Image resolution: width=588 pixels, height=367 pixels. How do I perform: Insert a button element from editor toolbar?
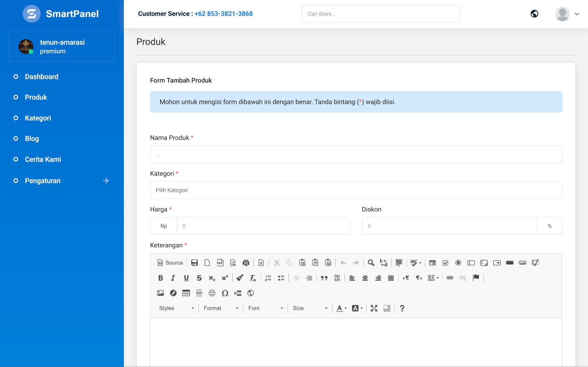510,263
